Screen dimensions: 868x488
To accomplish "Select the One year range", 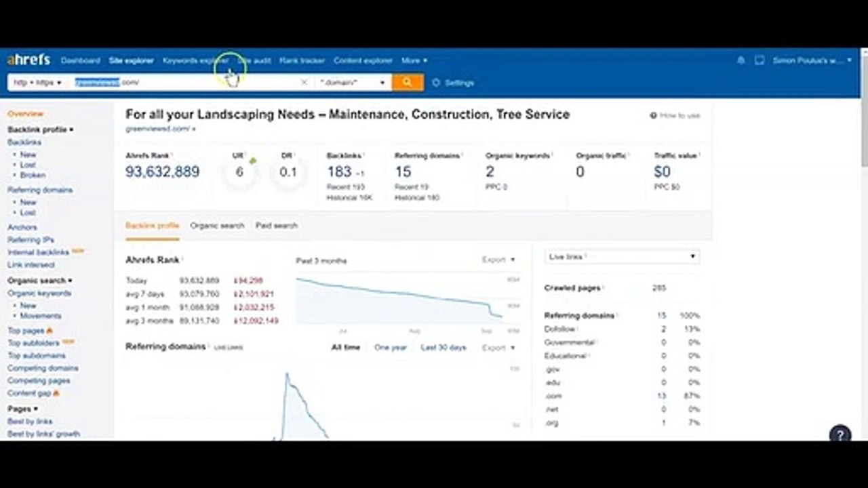I will tap(391, 347).
